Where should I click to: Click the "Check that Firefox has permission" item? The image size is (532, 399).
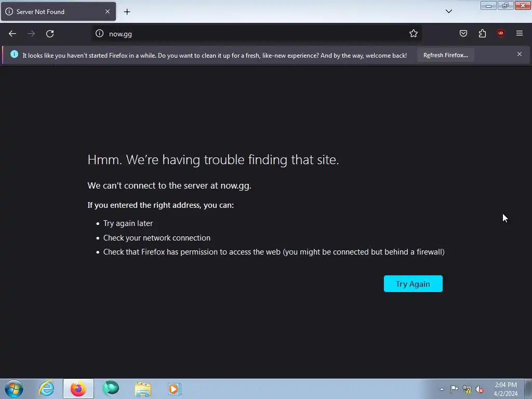click(274, 252)
